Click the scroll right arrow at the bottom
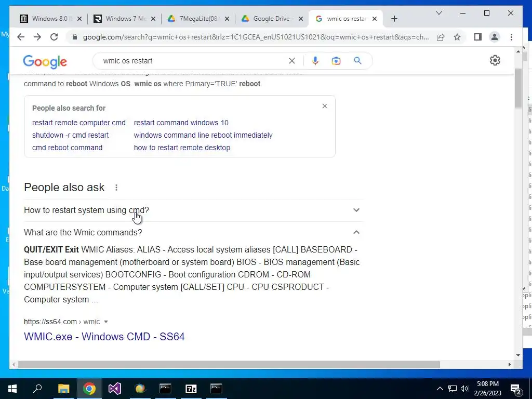 [509, 364]
